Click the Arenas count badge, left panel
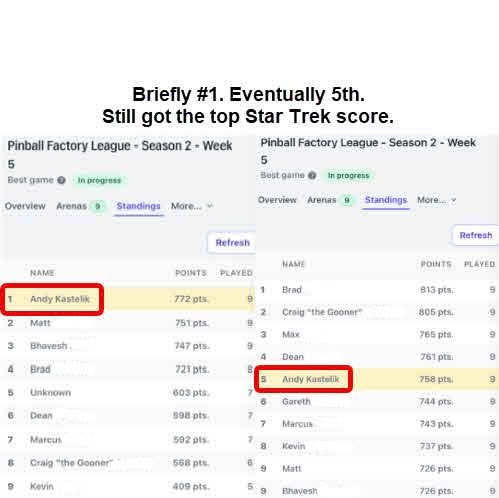Screen dimensions: 499x498 pyautogui.click(x=98, y=206)
